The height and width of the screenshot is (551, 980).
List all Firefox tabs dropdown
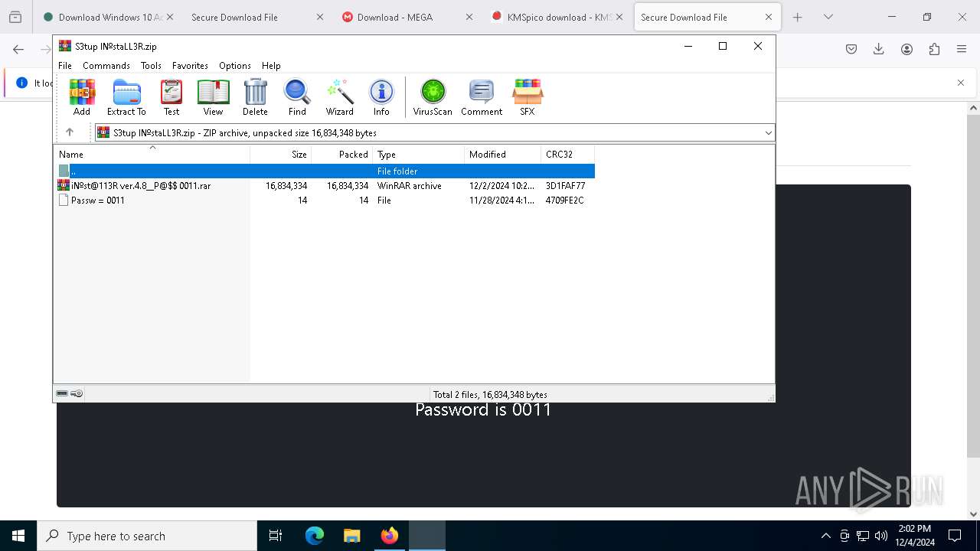828,17
